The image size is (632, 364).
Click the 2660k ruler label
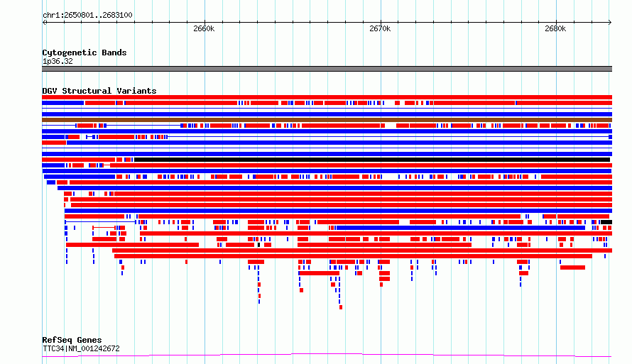tap(204, 28)
